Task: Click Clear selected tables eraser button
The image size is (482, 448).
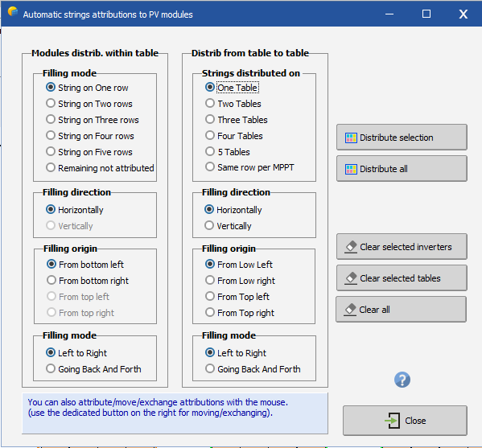Action: pos(402,278)
